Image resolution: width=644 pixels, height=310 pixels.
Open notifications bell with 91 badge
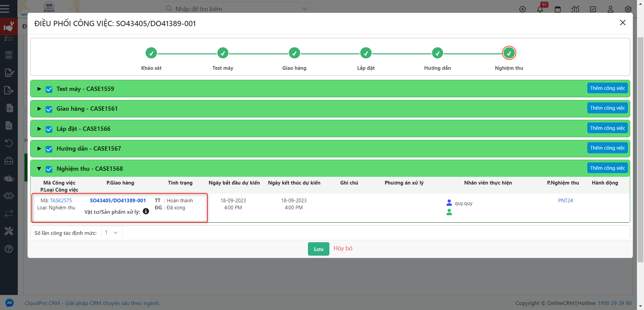[540, 9]
